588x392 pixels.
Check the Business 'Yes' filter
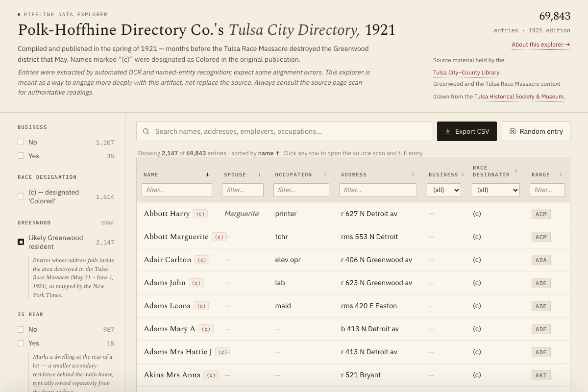(21, 156)
